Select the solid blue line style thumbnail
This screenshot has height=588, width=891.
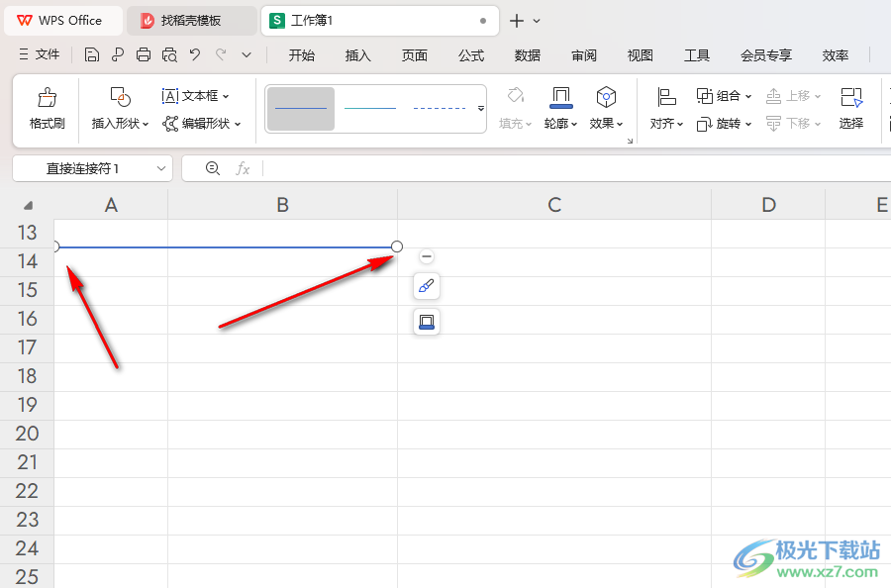tap(301, 109)
